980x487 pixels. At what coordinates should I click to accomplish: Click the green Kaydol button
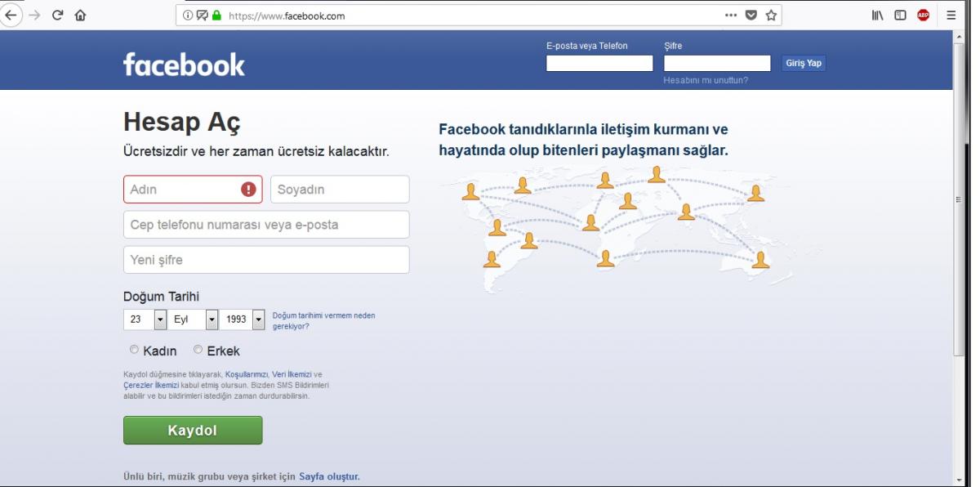click(x=193, y=431)
